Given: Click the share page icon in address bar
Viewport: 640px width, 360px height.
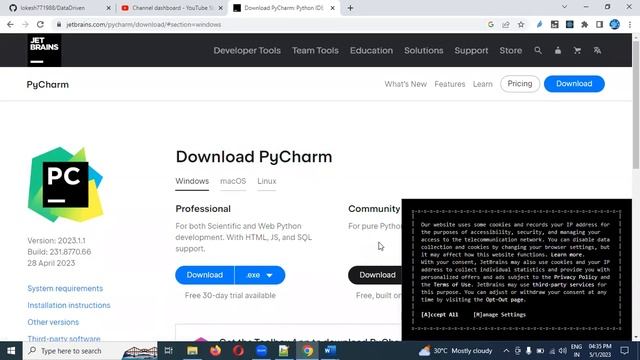Looking at the screenshot, I should coord(506,24).
